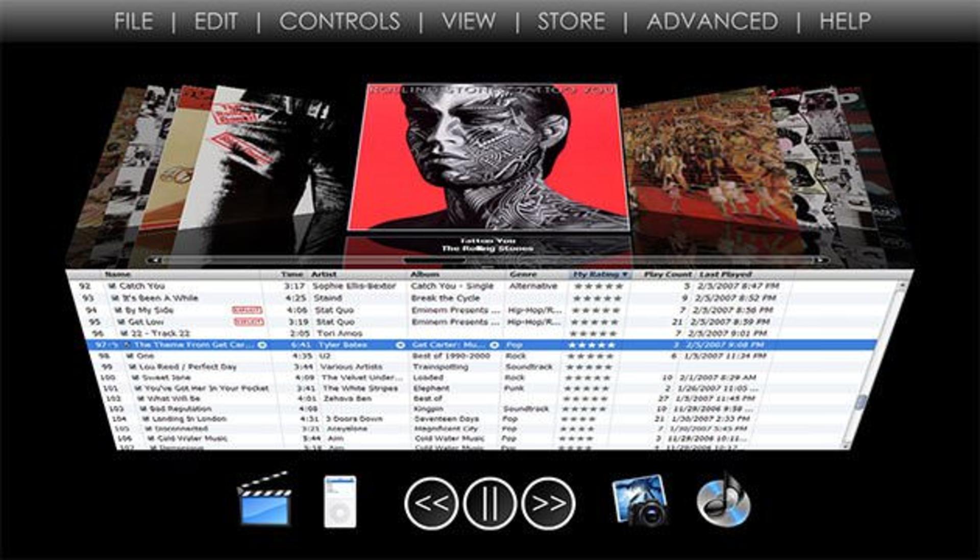
Task: Open the ADVANCED menu
Action: tap(713, 21)
